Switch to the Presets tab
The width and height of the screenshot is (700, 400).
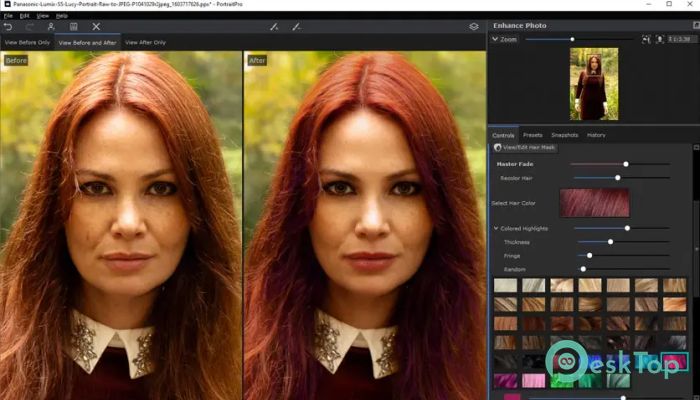533,135
